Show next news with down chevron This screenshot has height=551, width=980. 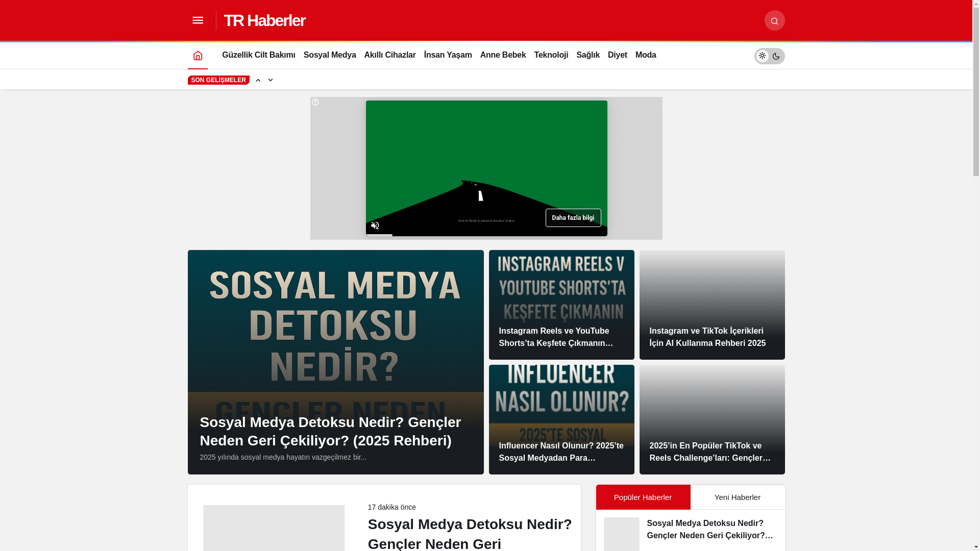click(x=271, y=80)
